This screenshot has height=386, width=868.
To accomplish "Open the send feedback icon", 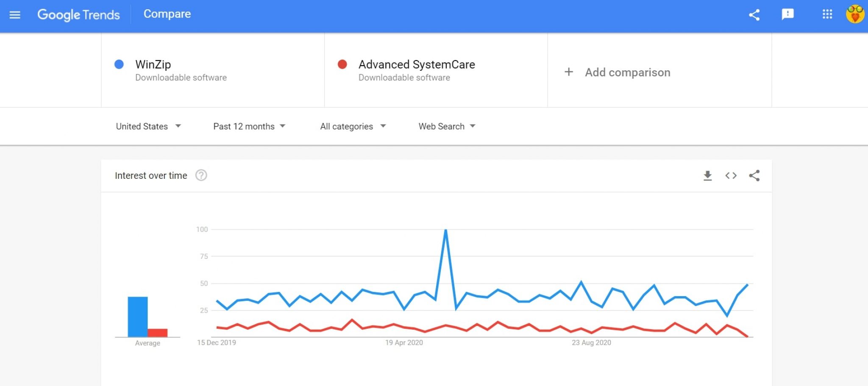I will tap(787, 14).
